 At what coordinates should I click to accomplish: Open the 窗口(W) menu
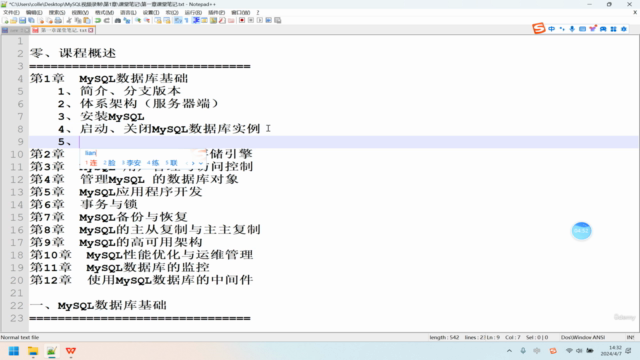click(241, 13)
